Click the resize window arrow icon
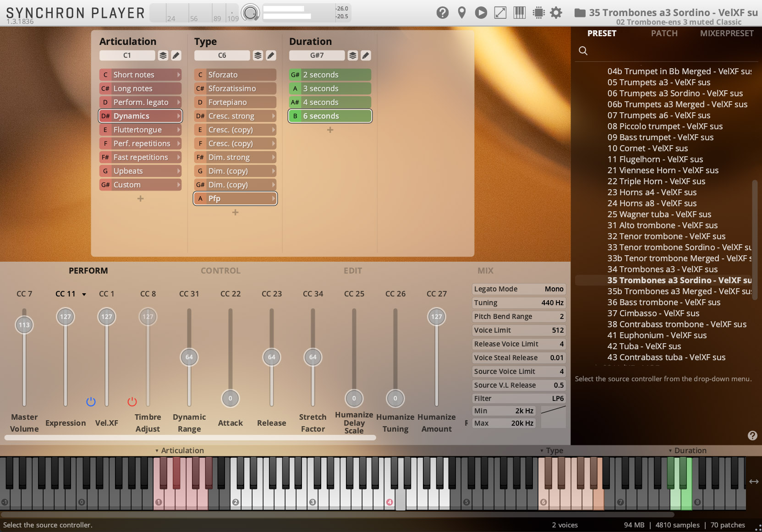The width and height of the screenshot is (762, 532). click(x=500, y=13)
